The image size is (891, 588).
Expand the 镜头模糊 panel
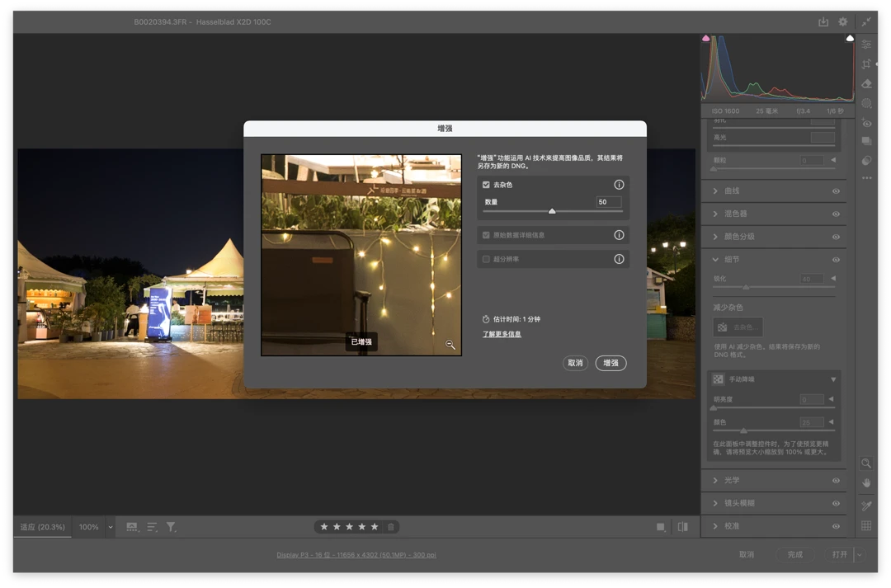[x=714, y=503]
